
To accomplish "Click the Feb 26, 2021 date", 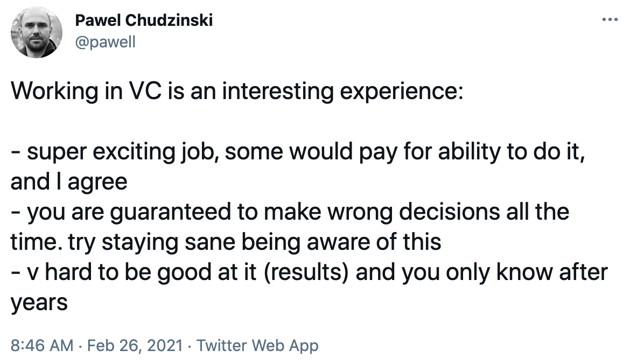I will pyautogui.click(x=135, y=346).
